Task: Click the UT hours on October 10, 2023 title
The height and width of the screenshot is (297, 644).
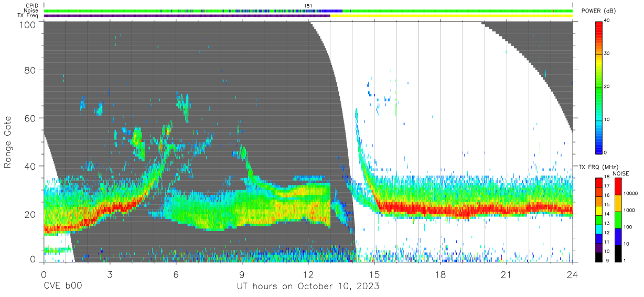Action: click(x=308, y=287)
